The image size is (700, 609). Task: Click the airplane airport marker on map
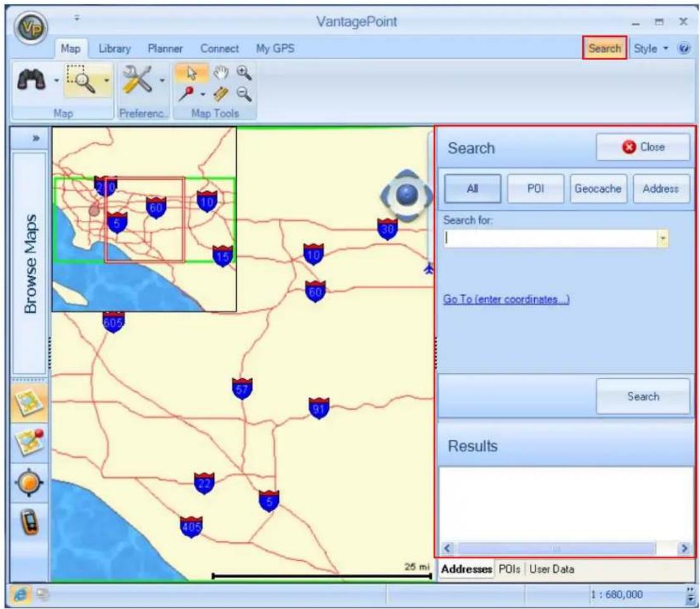428,269
